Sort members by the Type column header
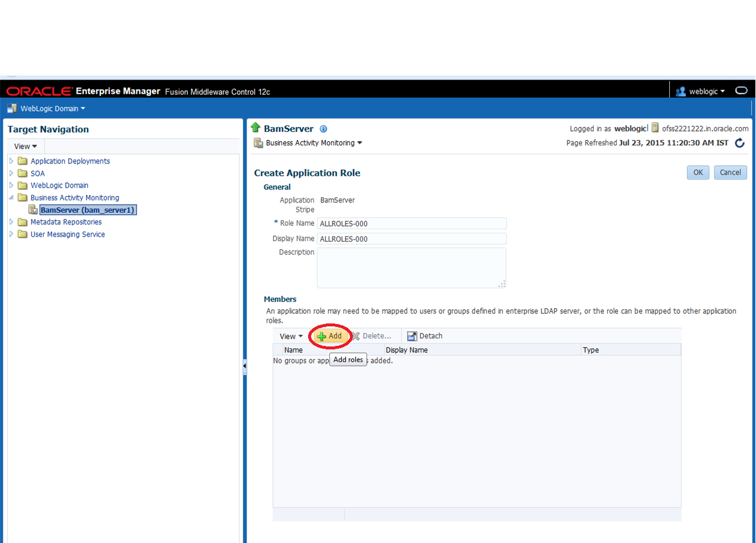Image resolution: width=756 pixels, height=543 pixels. tap(631, 350)
